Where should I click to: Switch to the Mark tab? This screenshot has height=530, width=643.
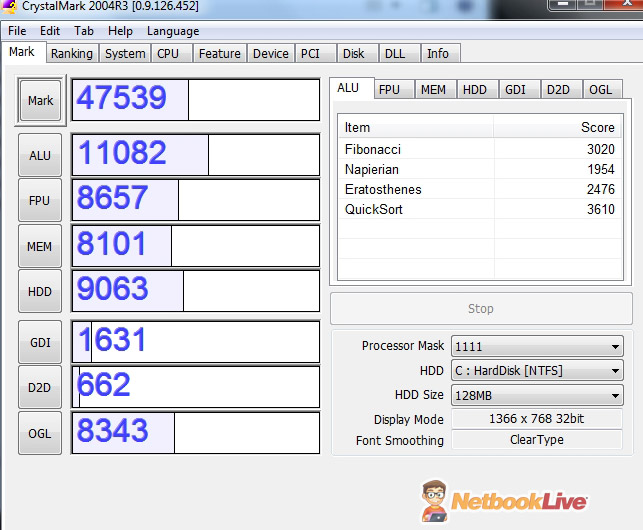tap(23, 52)
